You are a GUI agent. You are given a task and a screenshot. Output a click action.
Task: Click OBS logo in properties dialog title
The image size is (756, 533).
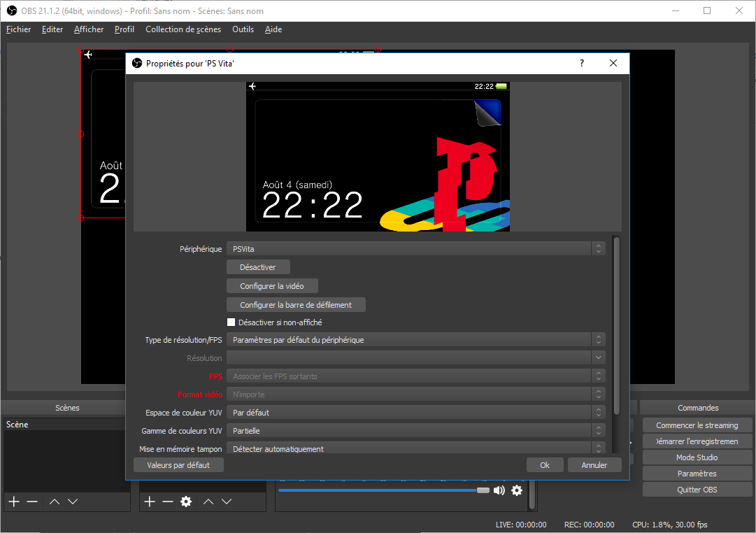(x=137, y=63)
